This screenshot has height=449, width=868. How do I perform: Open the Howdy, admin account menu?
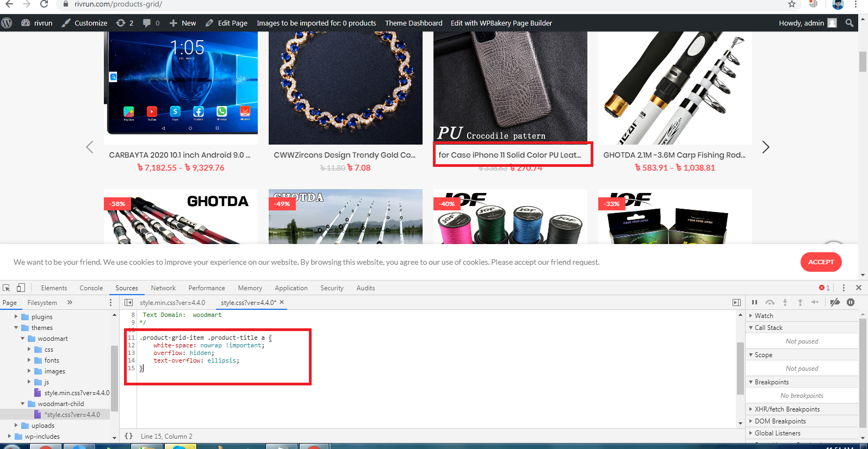click(808, 23)
